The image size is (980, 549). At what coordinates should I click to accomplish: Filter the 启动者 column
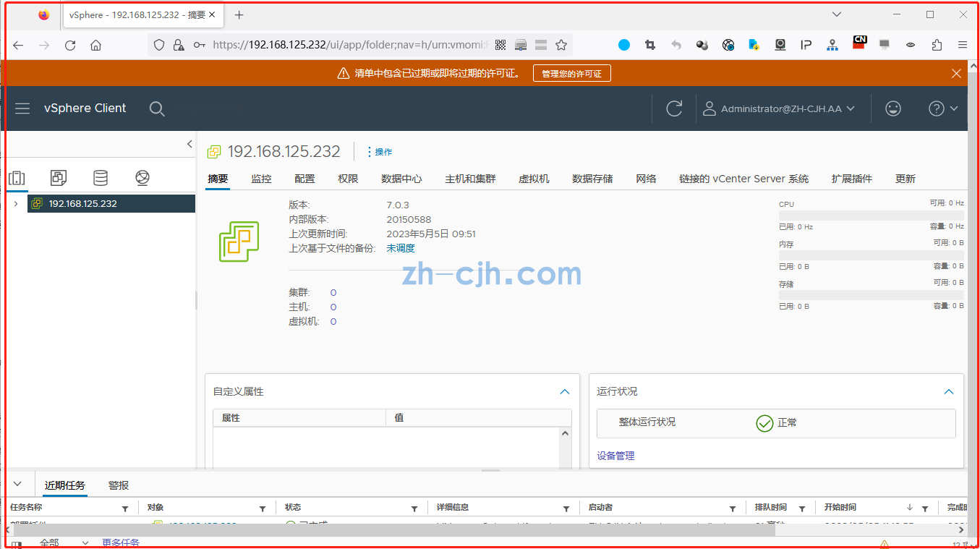[733, 508]
